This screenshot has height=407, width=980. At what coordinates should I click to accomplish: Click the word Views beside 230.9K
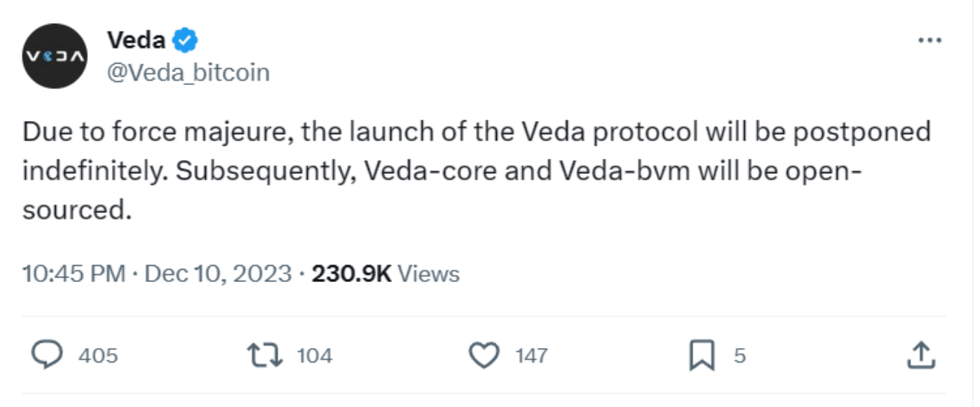click(x=430, y=274)
